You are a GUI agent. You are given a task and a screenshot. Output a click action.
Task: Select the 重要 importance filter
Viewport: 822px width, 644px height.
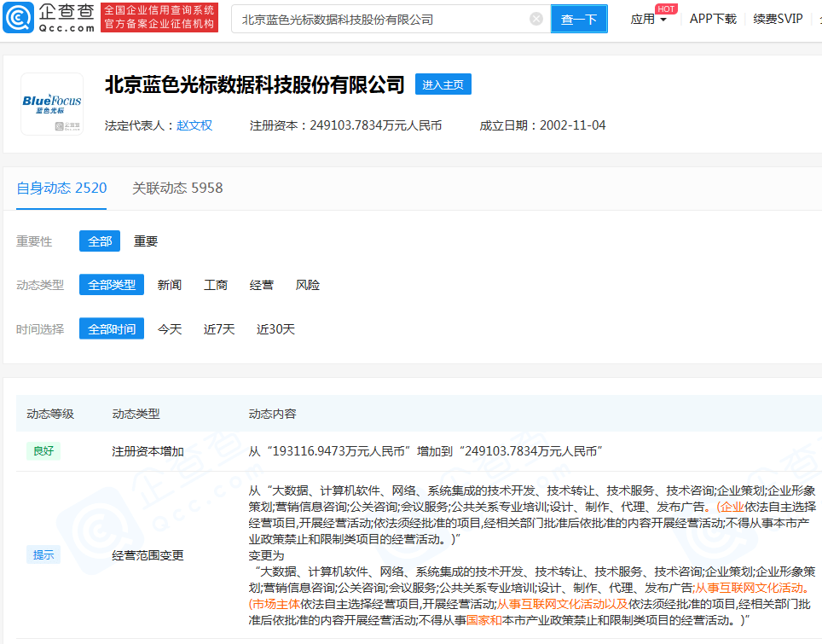coord(144,241)
